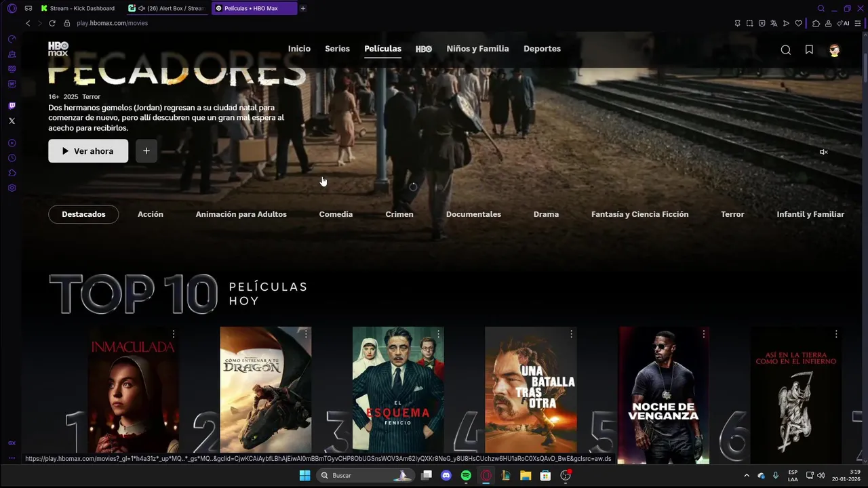Open history clock in Opera sidebar

click(12, 158)
